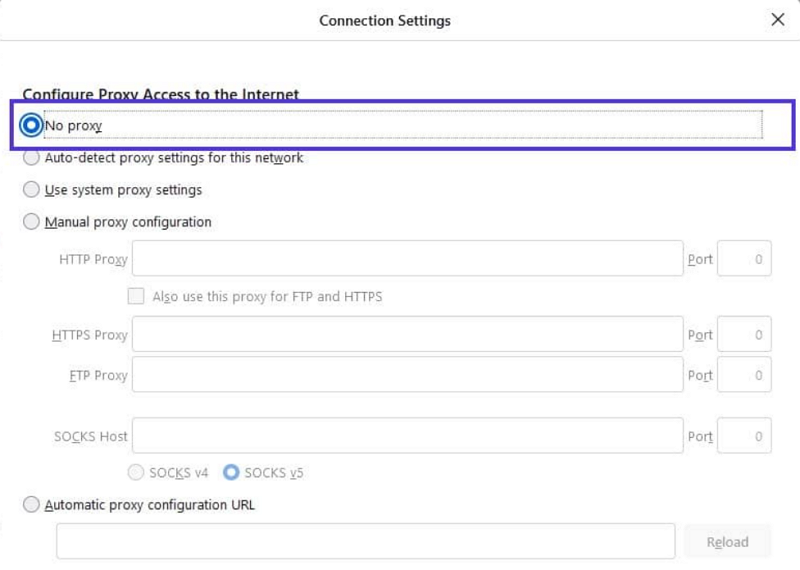Focus the HTTPS Proxy address field
Image resolution: width=800 pixels, height=570 pixels.
coord(407,335)
